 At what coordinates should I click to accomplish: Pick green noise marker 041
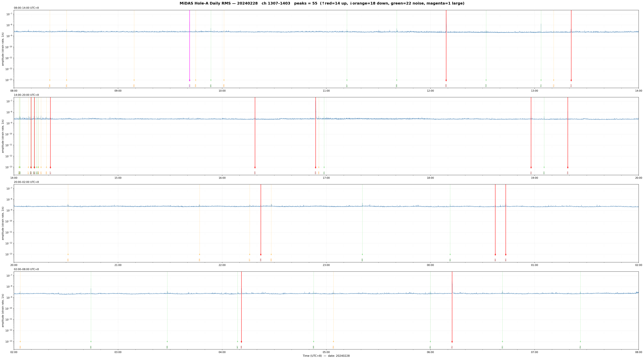coord(450,254)
